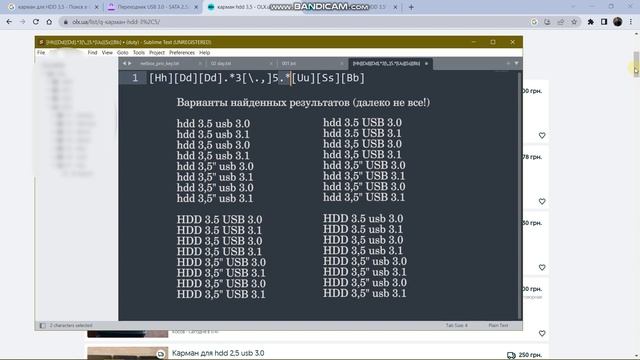Navigate to next Sublime tab arrow
Screen dimensions: 640x360
130,64
